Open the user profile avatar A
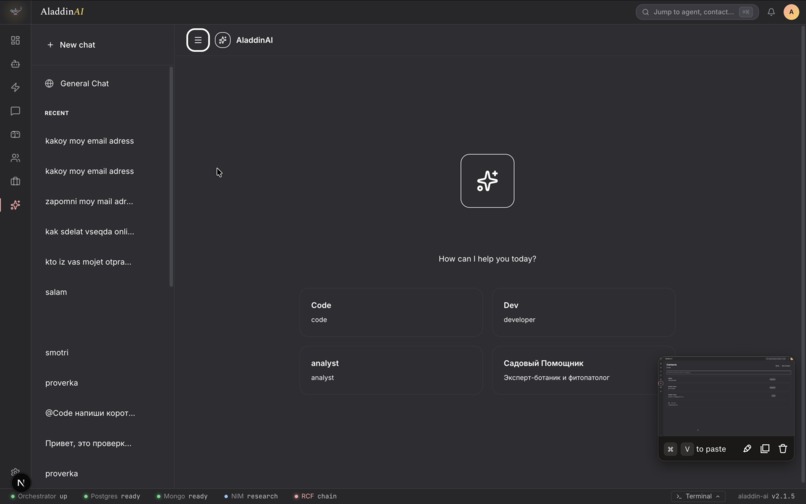 tap(791, 12)
